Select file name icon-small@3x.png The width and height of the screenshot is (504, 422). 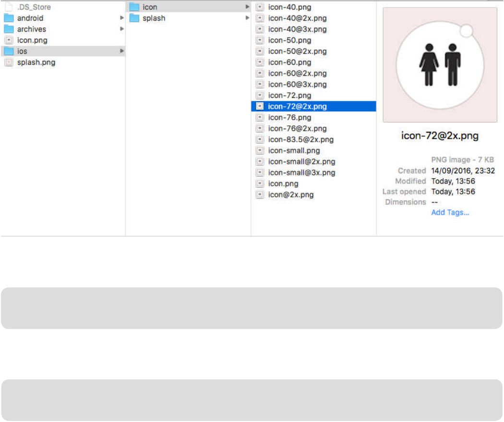pyautogui.click(x=301, y=172)
